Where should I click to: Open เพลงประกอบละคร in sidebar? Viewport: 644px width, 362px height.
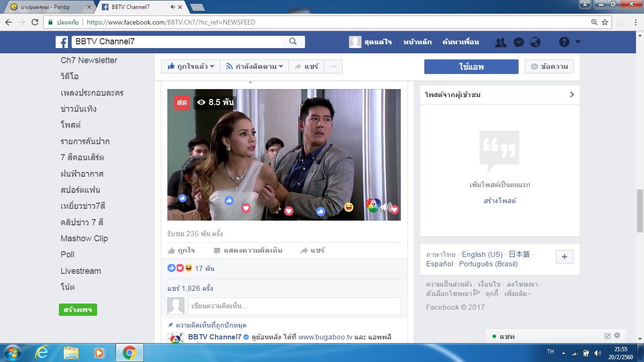click(x=92, y=92)
